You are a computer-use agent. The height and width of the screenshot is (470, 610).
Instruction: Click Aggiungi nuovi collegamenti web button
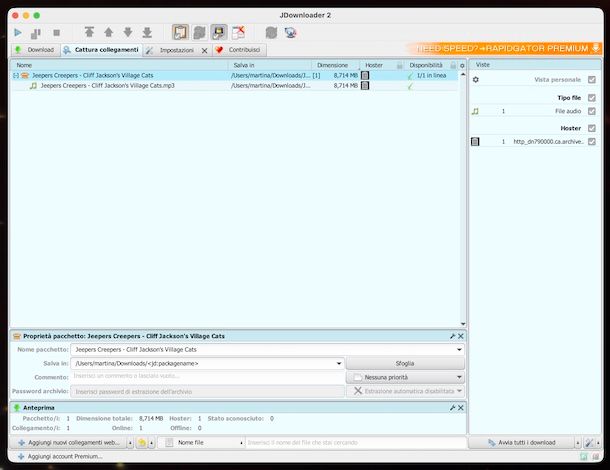click(68, 443)
